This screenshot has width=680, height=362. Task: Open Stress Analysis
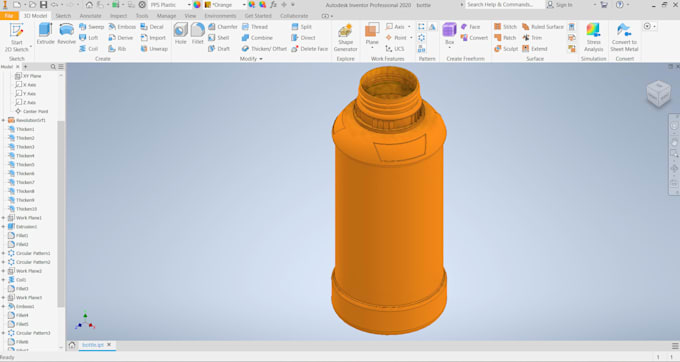(x=593, y=38)
